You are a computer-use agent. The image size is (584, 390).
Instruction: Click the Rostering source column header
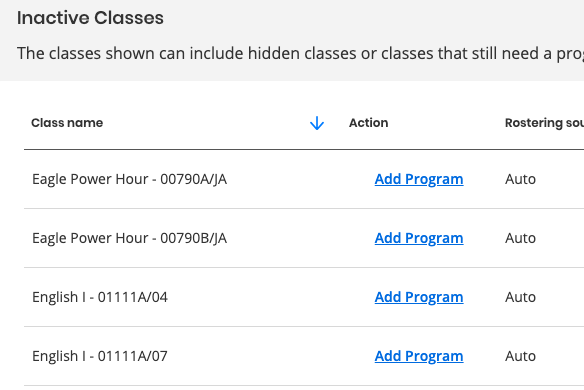(x=544, y=123)
